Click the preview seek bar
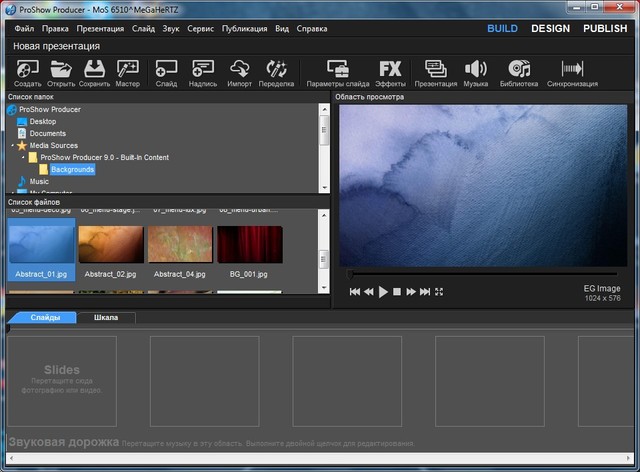This screenshot has height=472, width=640. click(490, 274)
